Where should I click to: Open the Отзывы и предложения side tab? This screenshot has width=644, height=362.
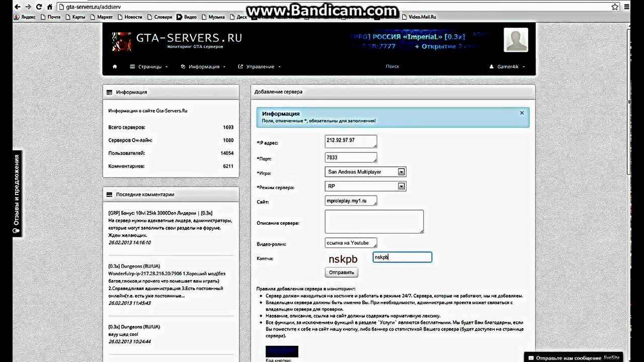tap(16, 194)
